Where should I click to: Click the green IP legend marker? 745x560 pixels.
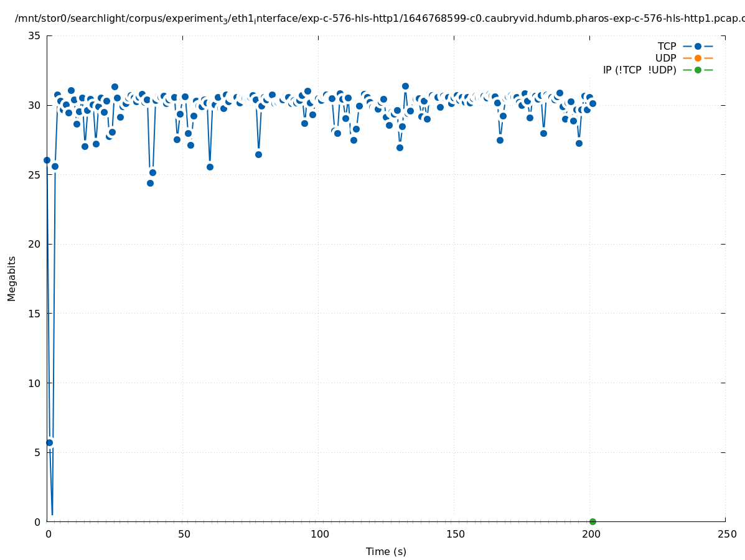(698, 70)
